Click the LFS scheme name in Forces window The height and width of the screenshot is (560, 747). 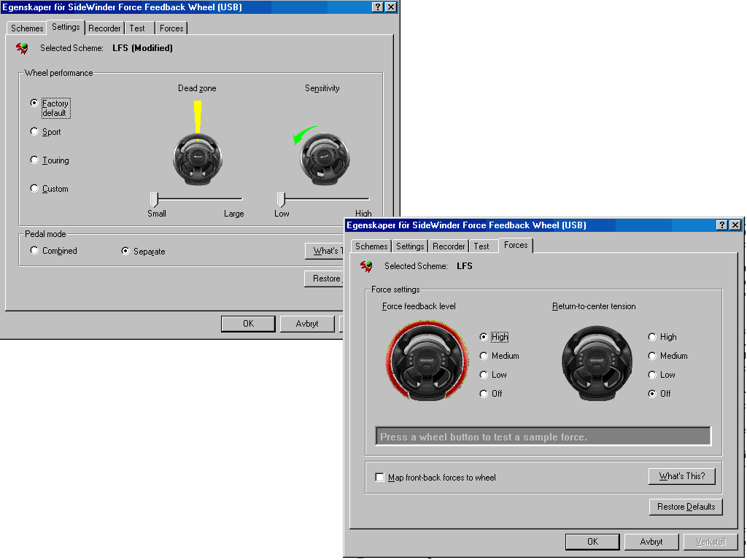pyautogui.click(x=465, y=266)
